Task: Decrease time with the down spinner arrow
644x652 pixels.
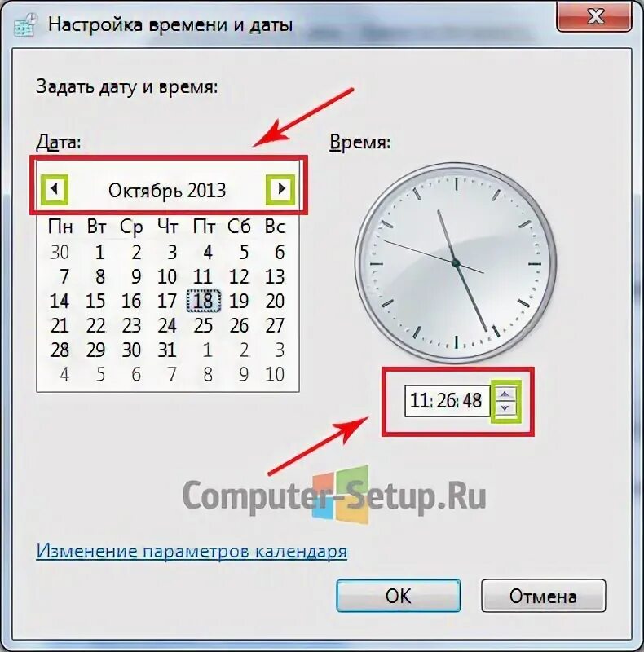Action: (505, 408)
